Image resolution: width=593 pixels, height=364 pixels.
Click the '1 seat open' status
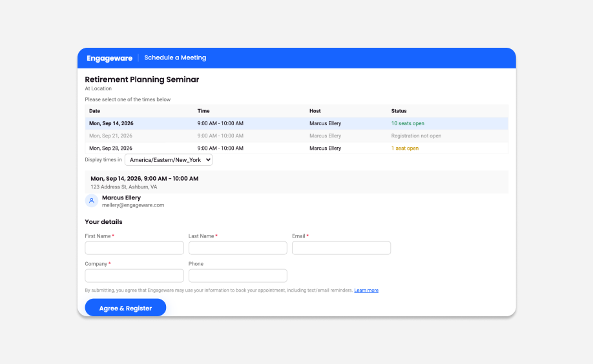click(404, 148)
